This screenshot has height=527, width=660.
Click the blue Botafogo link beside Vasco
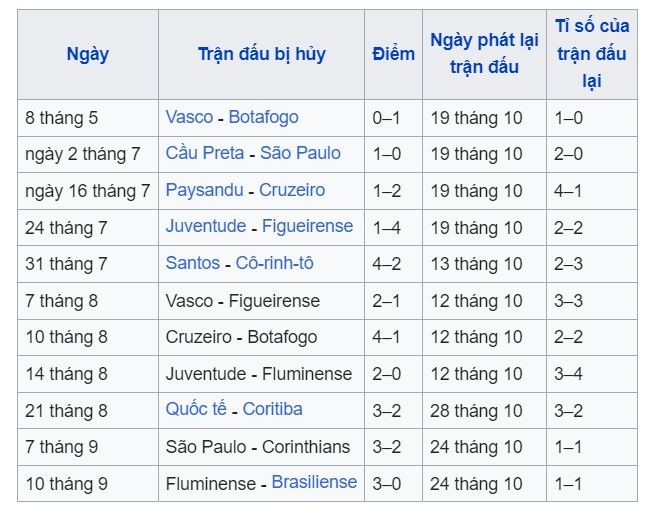point(263,117)
